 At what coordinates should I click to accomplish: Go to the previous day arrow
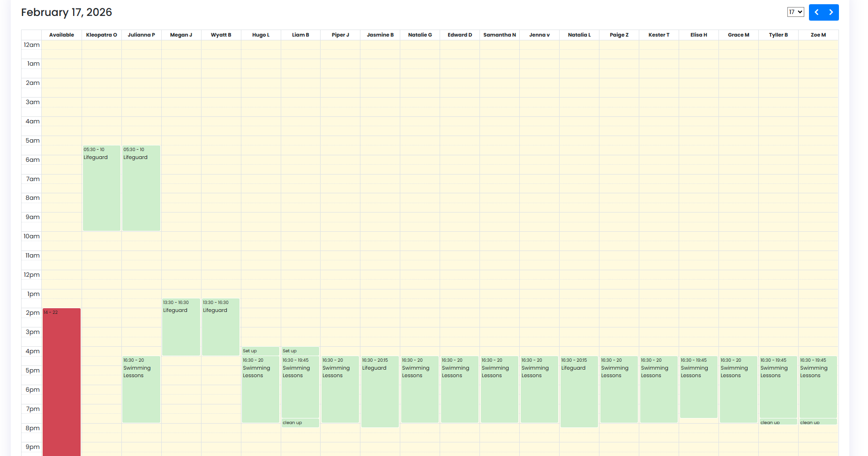coord(816,12)
